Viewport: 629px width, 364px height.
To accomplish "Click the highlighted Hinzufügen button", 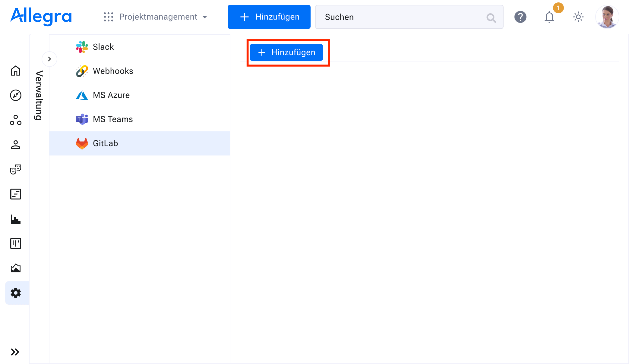I will pos(286,52).
